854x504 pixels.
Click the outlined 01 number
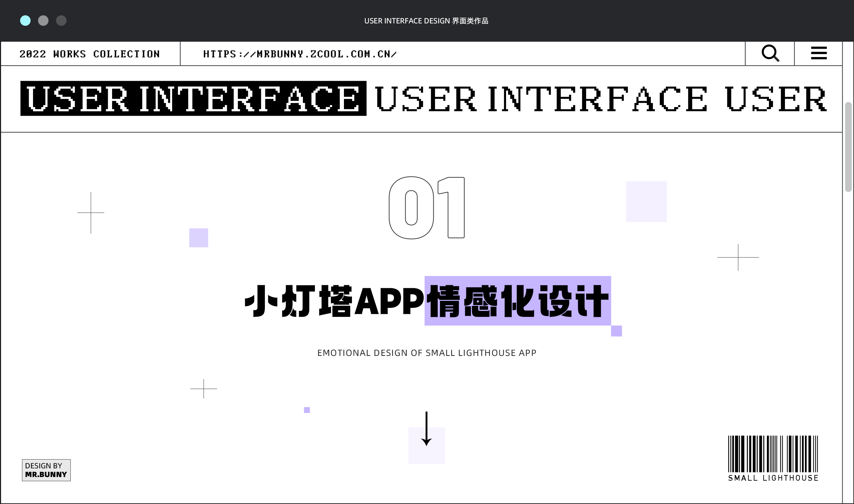point(426,208)
